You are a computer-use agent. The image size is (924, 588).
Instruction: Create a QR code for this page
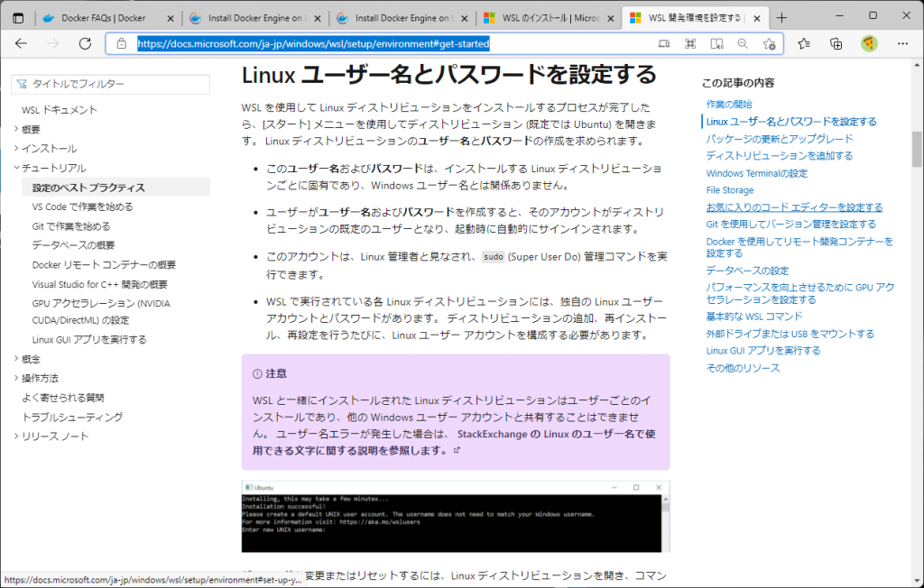point(690,43)
